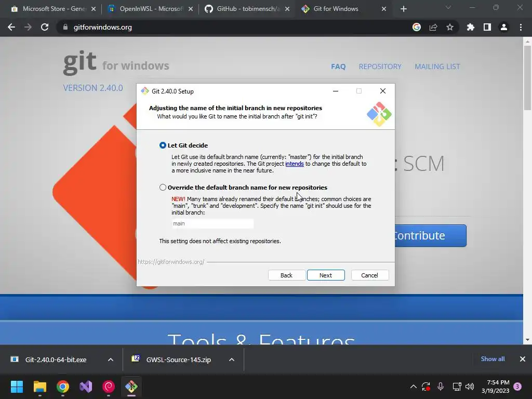Close the Microsoft Store tab
Screen dimensions: 532x399
[94, 9]
